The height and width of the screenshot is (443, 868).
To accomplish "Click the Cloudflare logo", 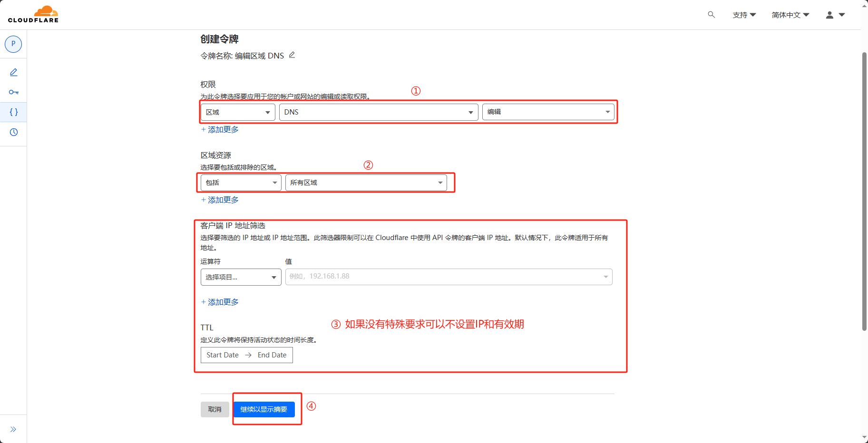I will click(x=33, y=14).
